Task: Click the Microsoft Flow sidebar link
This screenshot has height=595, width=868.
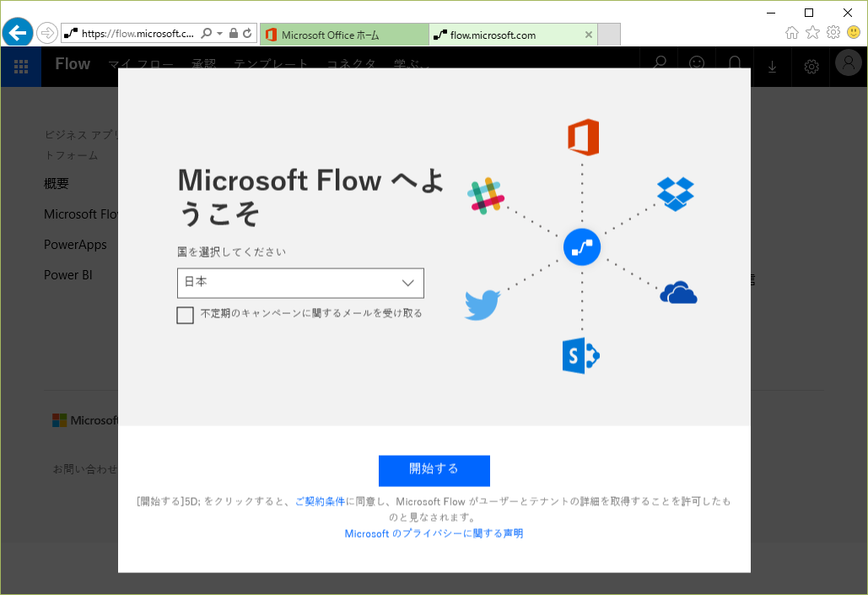Action: 81,214
